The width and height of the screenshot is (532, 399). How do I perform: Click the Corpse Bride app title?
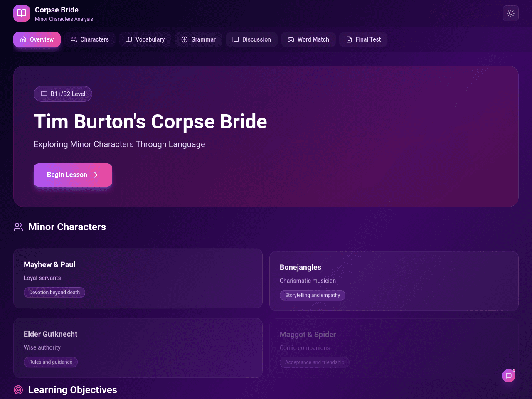[x=57, y=10]
